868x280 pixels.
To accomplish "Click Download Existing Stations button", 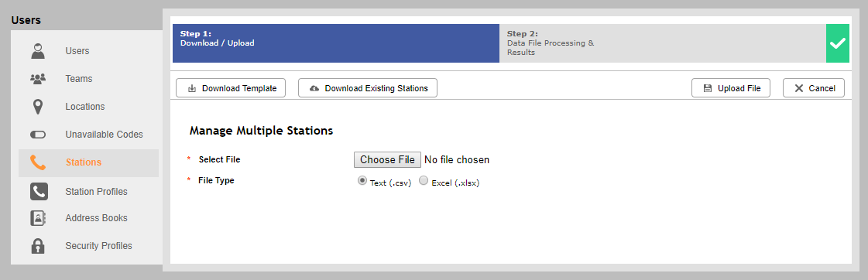I will coord(368,88).
